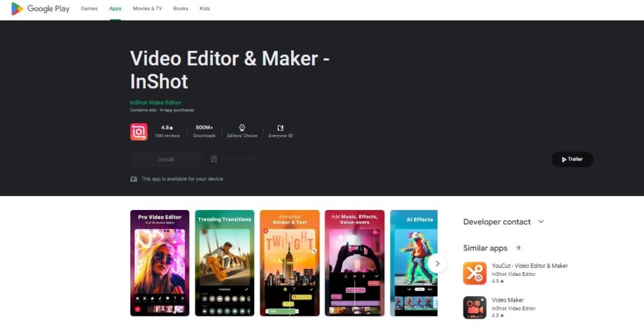
Task: Open the Trending Transitions screenshot
Action: (x=225, y=263)
